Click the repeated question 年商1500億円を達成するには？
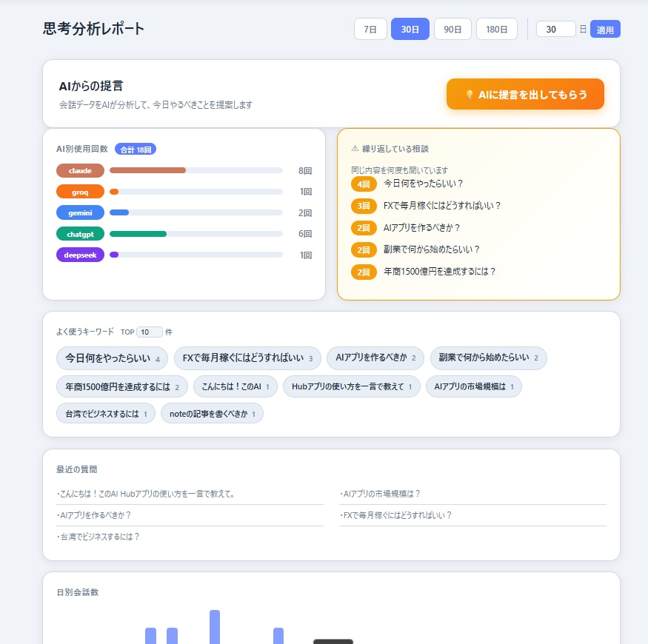The width and height of the screenshot is (648, 644). pyautogui.click(x=439, y=272)
